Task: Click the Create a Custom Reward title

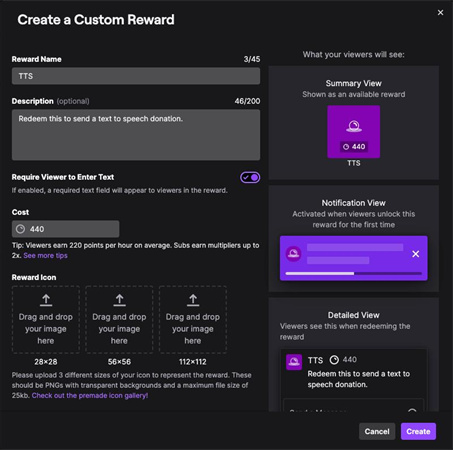Action: click(x=96, y=20)
